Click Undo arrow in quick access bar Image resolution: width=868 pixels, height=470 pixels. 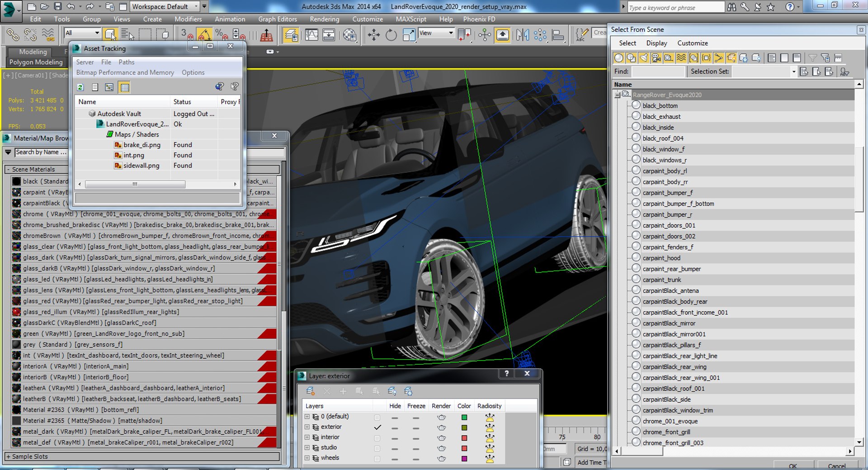71,6
